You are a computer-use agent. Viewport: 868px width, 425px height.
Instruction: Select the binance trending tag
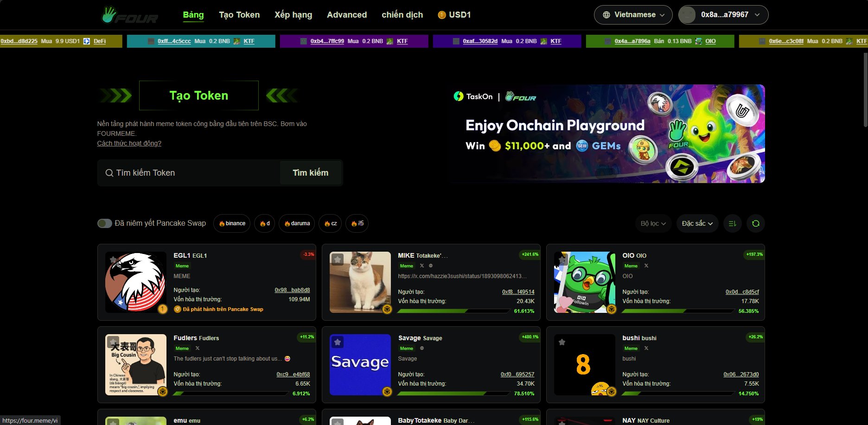point(232,223)
